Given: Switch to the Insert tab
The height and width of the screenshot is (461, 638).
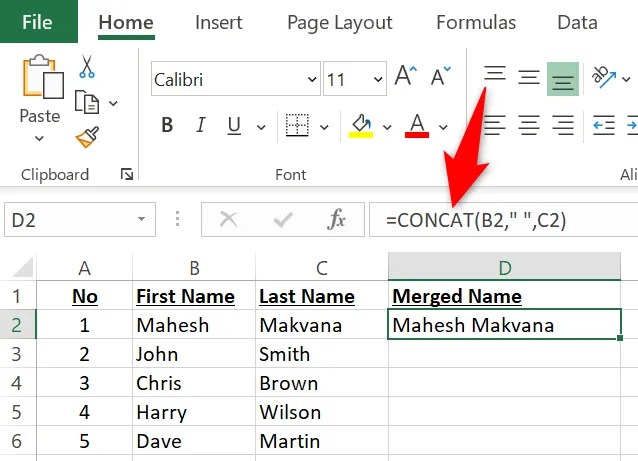Looking at the screenshot, I should point(219,22).
